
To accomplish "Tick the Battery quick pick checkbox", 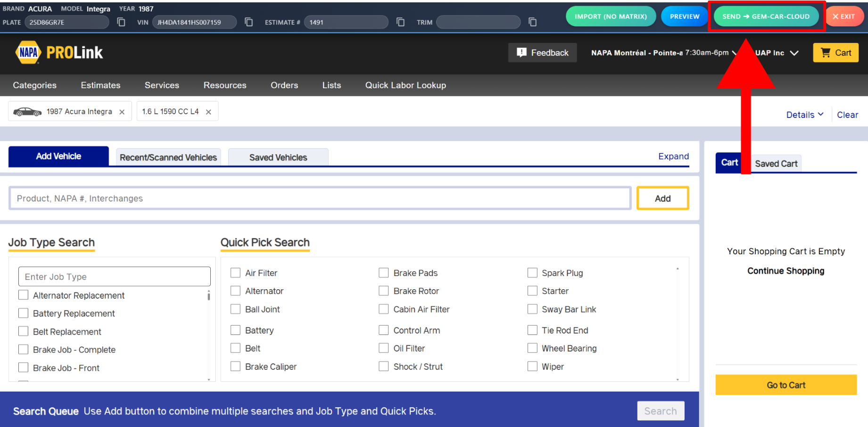I will (x=235, y=330).
